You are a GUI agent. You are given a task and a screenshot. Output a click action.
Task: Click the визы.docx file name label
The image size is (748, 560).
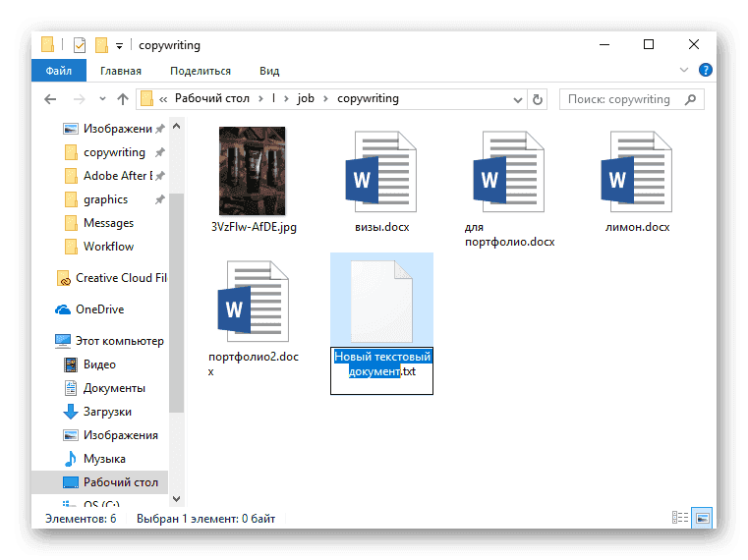pyautogui.click(x=382, y=227)
